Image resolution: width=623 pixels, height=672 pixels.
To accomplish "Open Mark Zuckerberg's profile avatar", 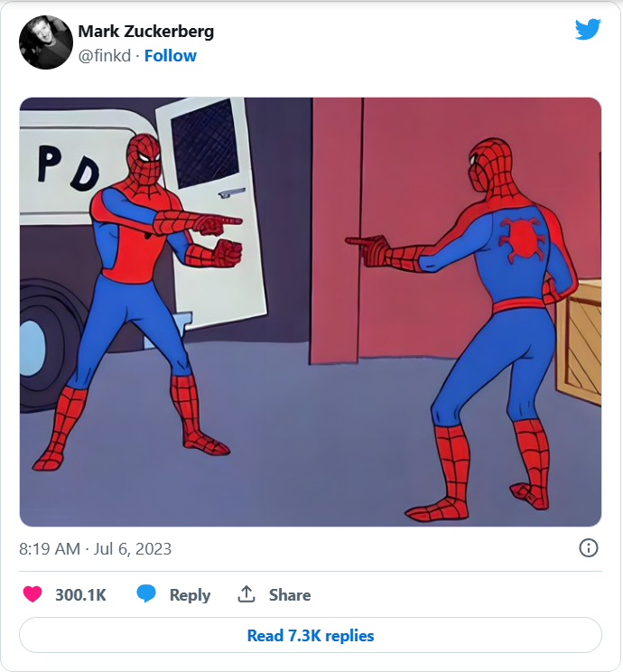I will tap(45, 42).
